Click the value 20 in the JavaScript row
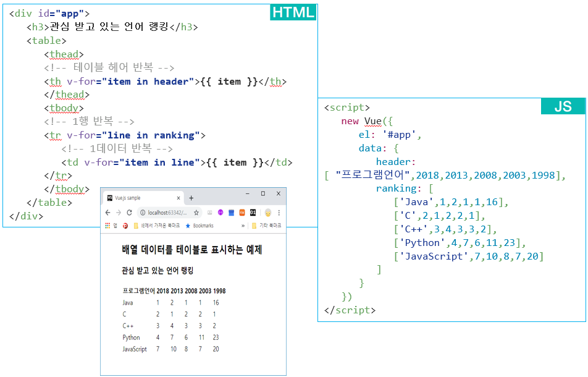Image resolution: width=588 pixels, height=377 pixels. (x=216, y=349)
